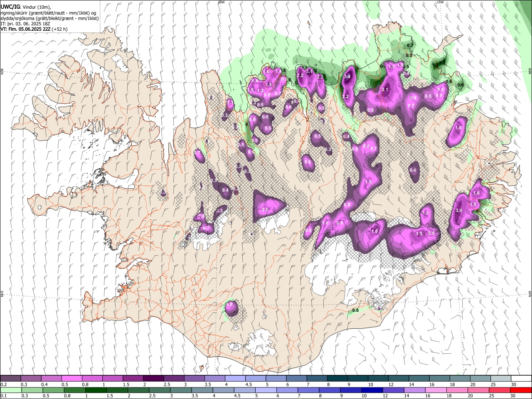Click the '66N' latitude label at right edge
Viewport: 532px width, 399px height.
coord(530,71)
